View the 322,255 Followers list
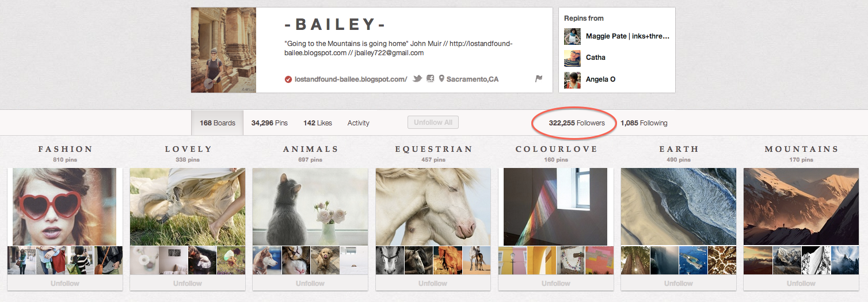The width and height of the screenshot is (868, 302). click(x=577, y=123)
